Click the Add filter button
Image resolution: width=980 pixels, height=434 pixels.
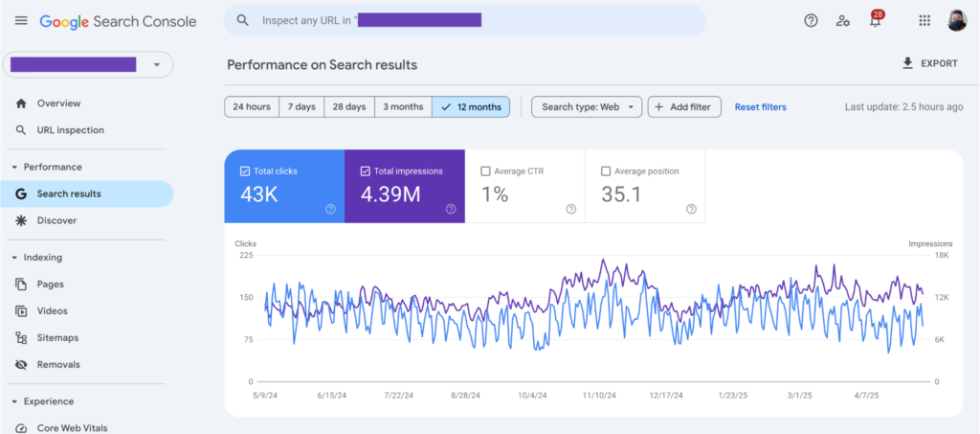684,107
